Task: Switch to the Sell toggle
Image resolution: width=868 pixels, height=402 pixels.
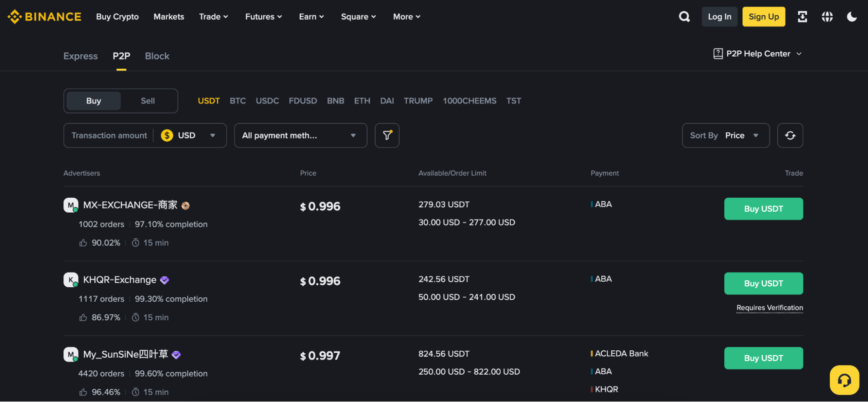Action: coord(148,101)
